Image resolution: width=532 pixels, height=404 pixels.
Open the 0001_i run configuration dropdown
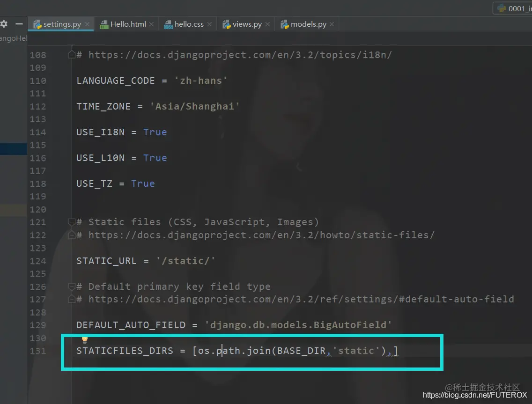[x=512, y=8]
